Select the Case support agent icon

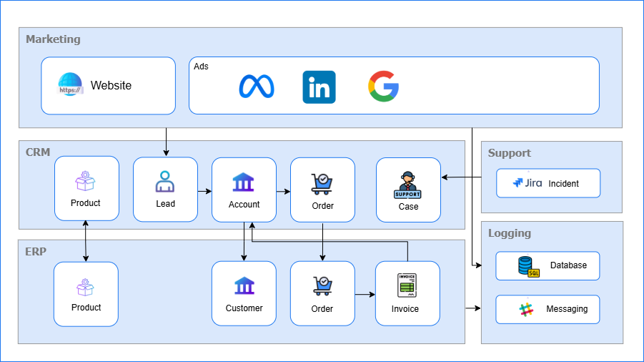point(407,185)
